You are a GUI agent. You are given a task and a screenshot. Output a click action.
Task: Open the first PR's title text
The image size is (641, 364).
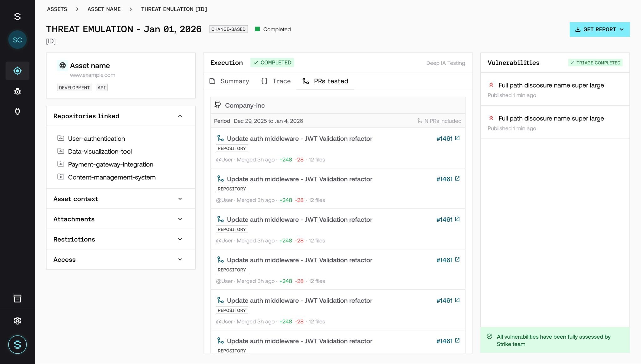300,139
